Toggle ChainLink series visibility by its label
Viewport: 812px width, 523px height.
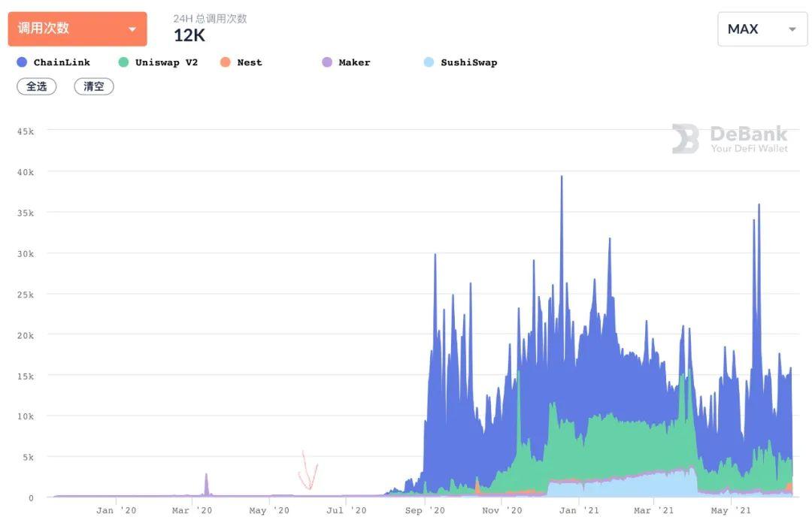(x=62, y=62)
